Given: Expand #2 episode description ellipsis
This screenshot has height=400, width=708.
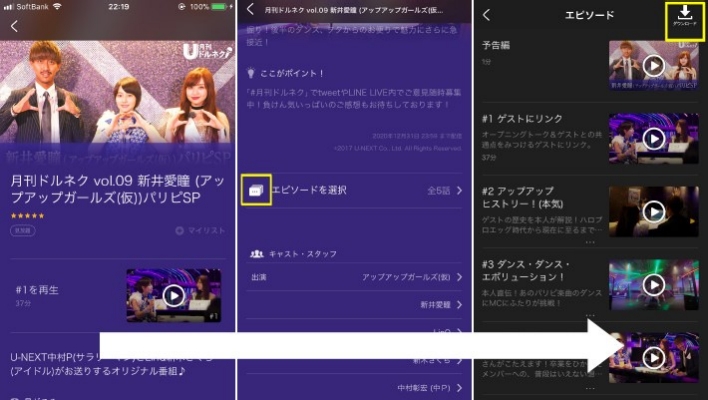Looking at the screenshot, I should click(590, 242).
